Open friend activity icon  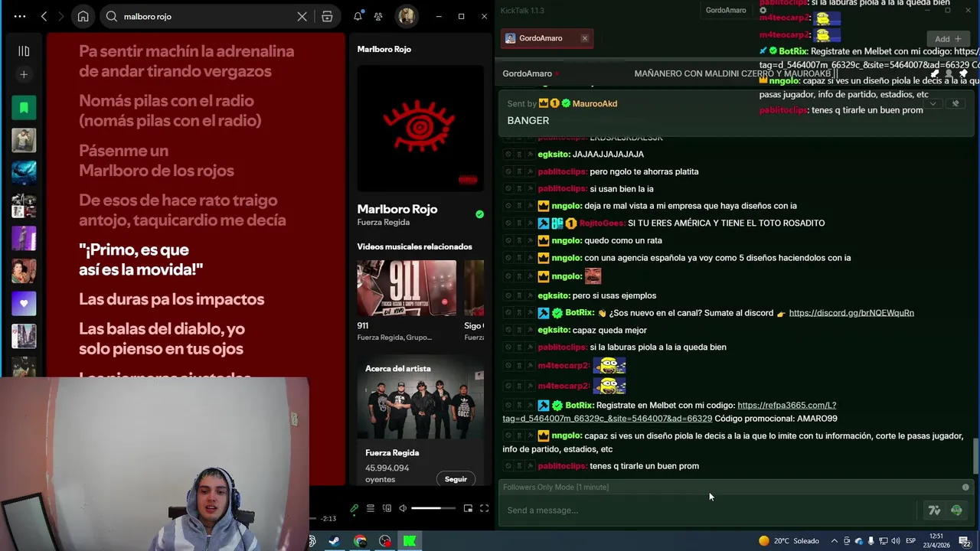(378, 16)
